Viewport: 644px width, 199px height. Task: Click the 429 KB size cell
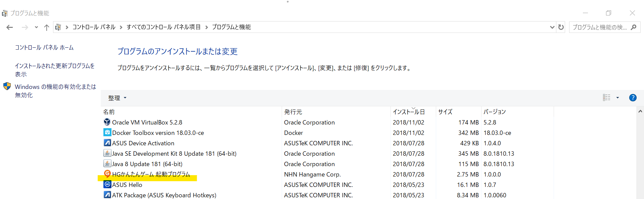click(469, 143)
